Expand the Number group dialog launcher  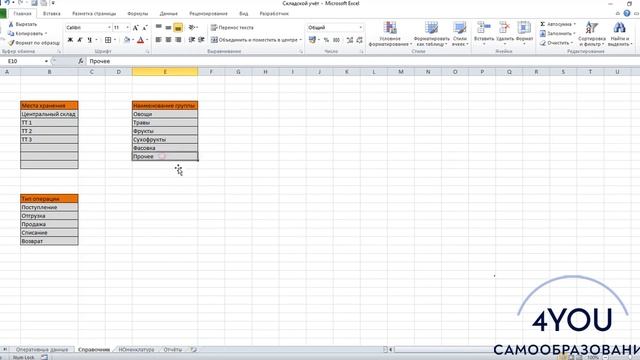pyautogui.click(x=362, y=52)
